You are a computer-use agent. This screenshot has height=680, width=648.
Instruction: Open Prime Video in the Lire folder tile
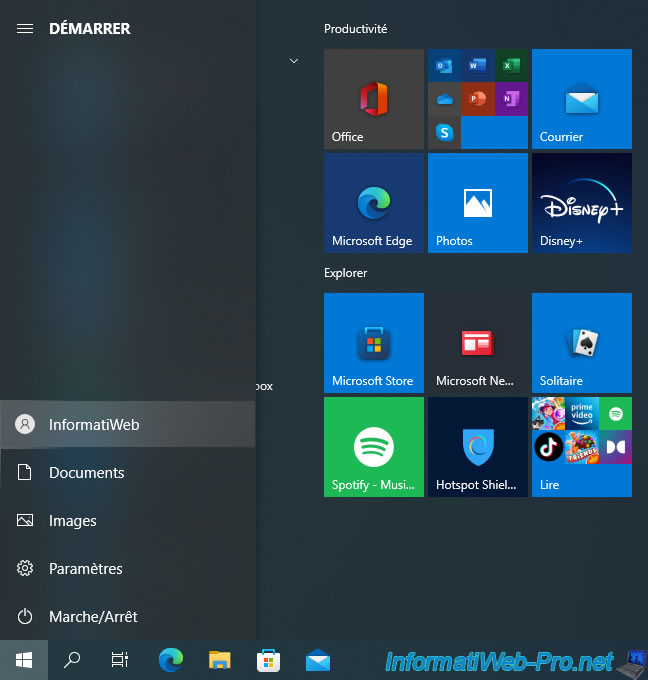coord(582,414)
